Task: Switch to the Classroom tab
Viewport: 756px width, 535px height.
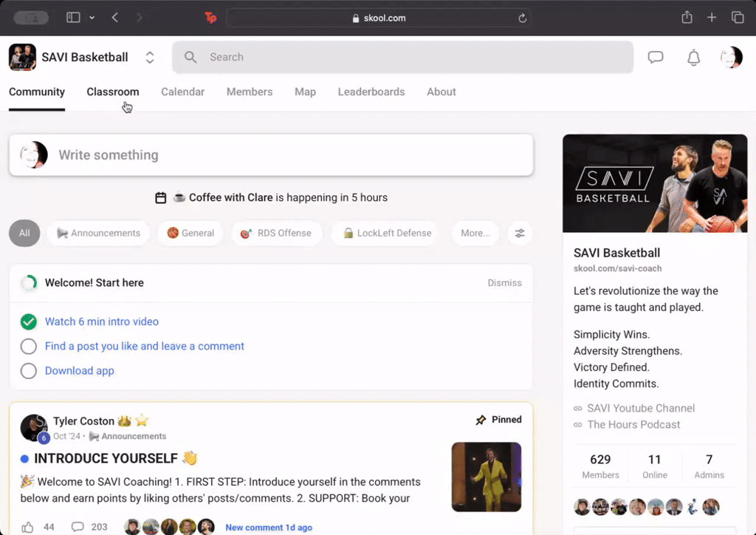Action: tap(112, 92)
